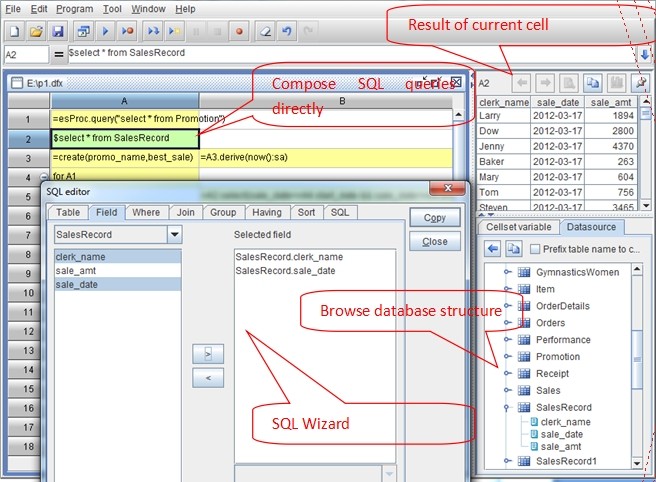Click the eraser clear icon in toolbar
Screen dimensions: 656x482
265,31
